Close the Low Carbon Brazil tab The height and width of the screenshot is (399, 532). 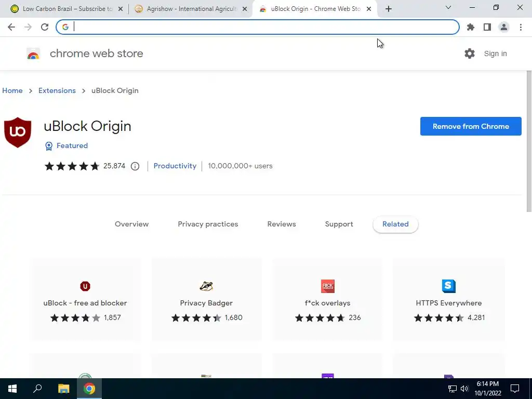pyautogui.click(x=121, y=9)
